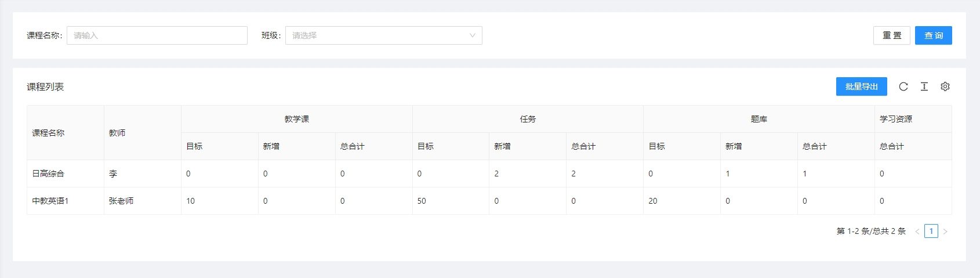Viewport: 980px width, 278px height.
Task: Click the 任务 column group header
Action: (528, 119)
